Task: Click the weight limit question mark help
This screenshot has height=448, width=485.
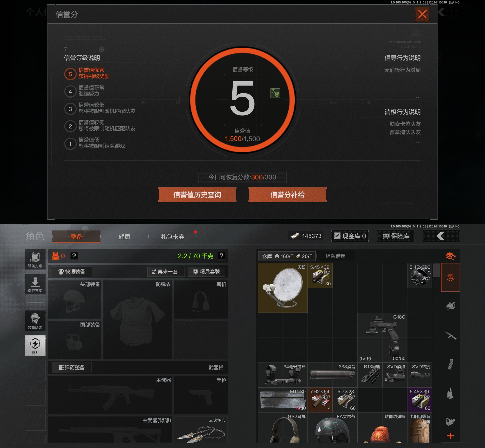Action: tap(221, 256)
